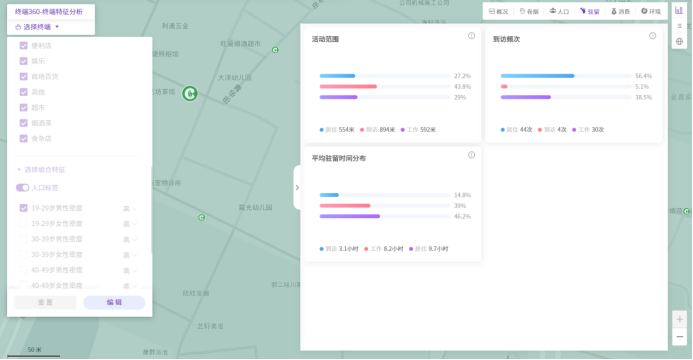Collapse the 选择组合特征 section
The width and height of the screenshot is (693, 360).
point(41,170)
